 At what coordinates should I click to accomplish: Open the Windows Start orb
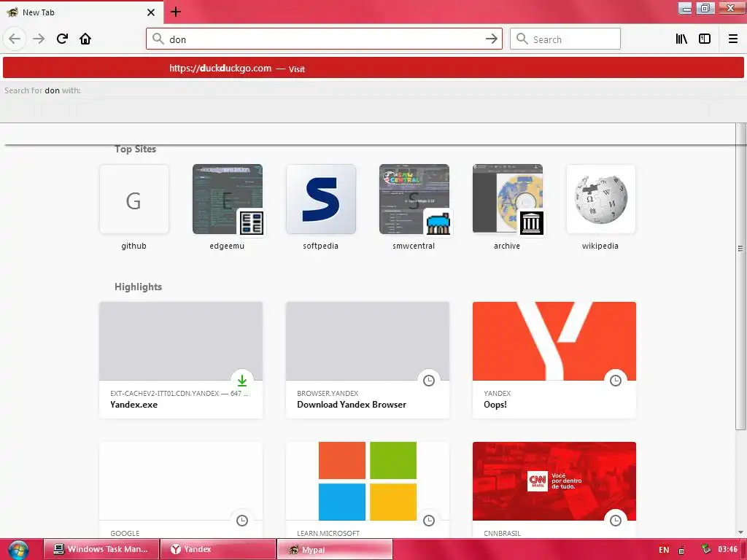point(18,550)
